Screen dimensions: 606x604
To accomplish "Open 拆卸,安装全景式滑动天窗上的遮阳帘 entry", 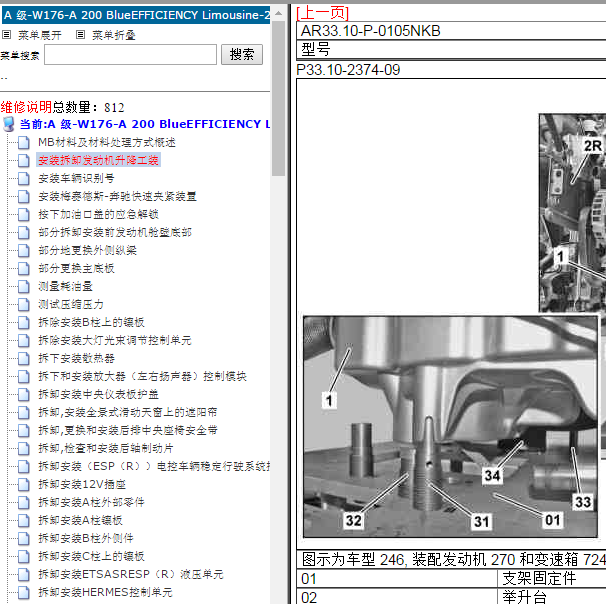I will pos(128,413).
